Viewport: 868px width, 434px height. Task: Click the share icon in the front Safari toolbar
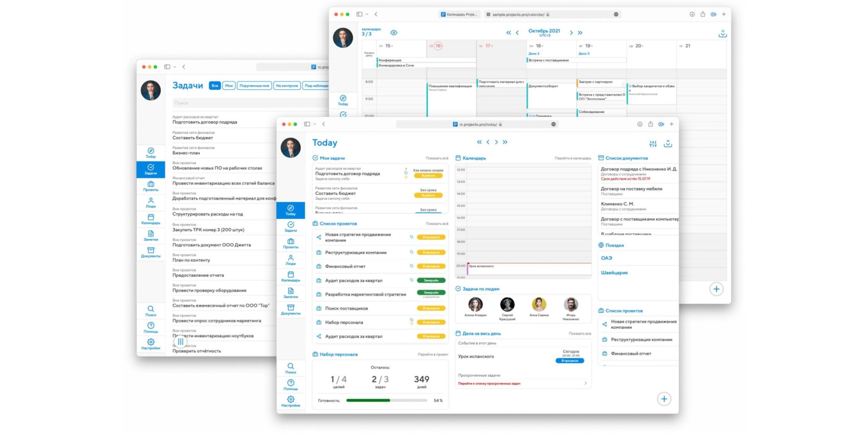[650, 124]
